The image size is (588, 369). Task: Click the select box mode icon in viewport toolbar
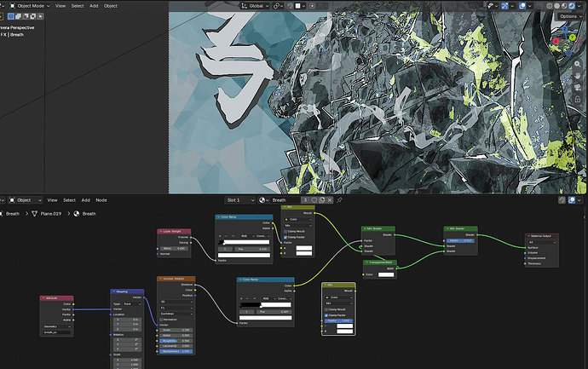[11, 16]
